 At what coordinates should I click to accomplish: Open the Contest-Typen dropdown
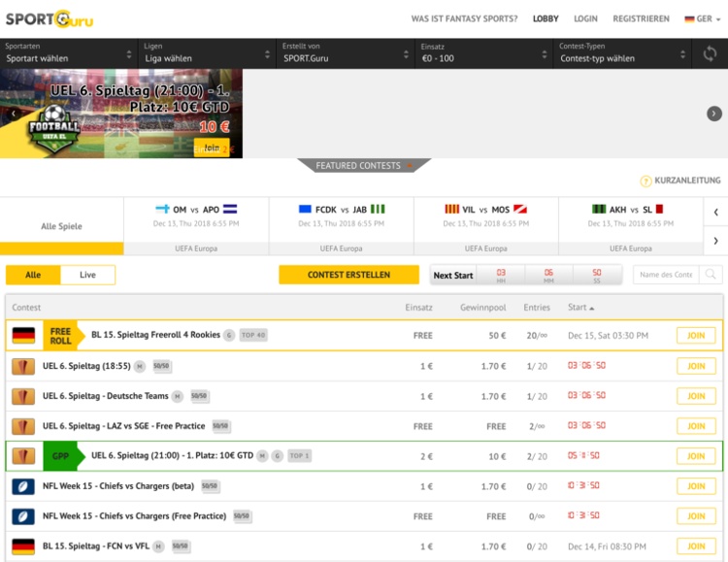point(622,54)
